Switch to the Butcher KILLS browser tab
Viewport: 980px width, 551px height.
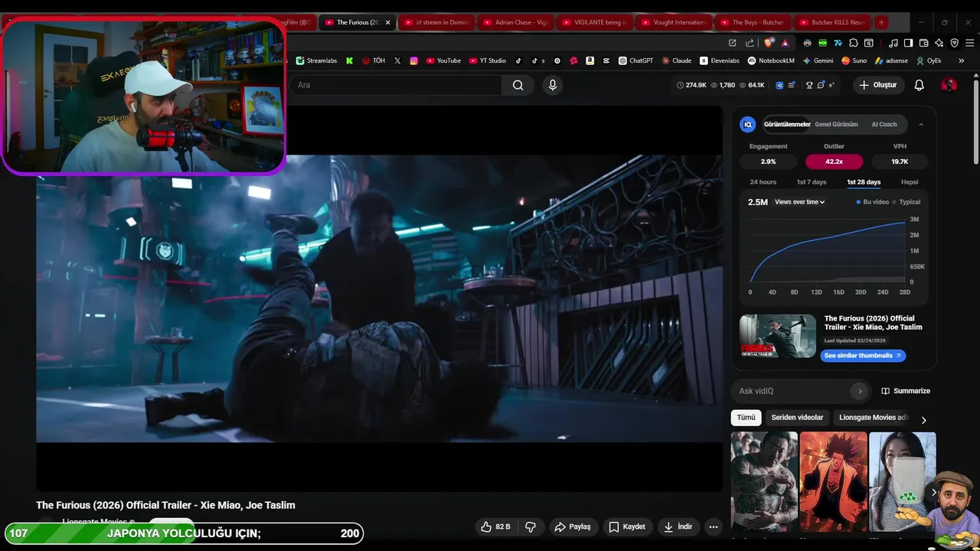pyautogui.click(x=831, y=22)
